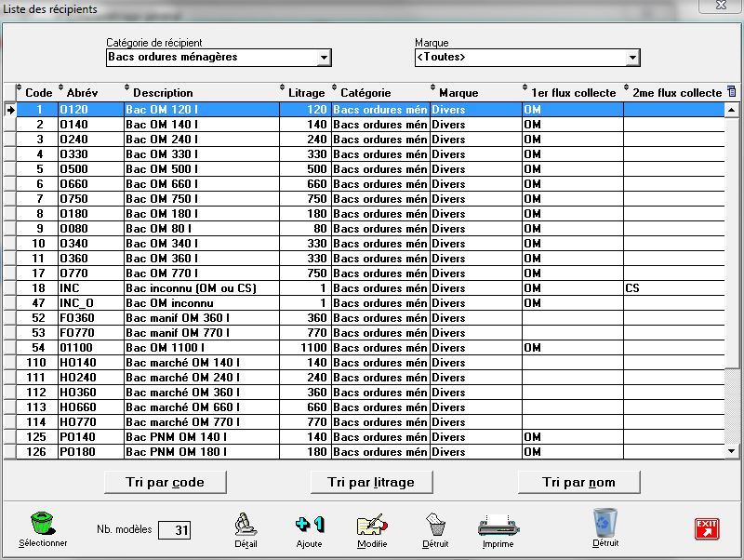This screenshot has width=744, height=560.
Task: Click the Ajoute plus-one icon
Action: [x=309, y=524]
